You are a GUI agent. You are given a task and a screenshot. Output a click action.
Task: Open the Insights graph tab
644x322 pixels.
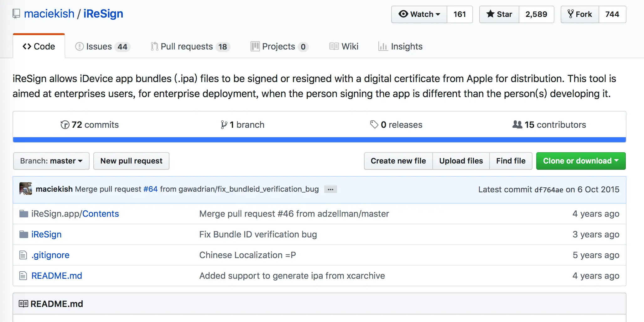coord(400,47)
